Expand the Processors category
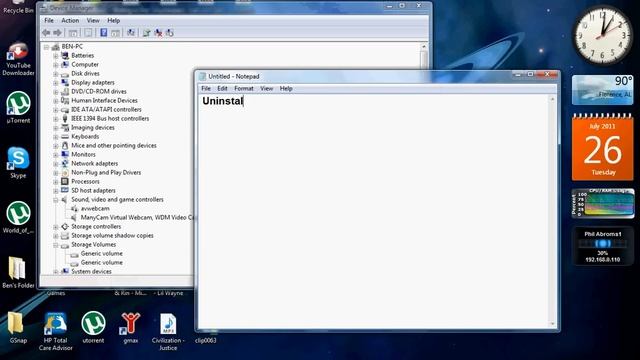The image size is (640, 360). pyautogui.click(x=56, y=182)
